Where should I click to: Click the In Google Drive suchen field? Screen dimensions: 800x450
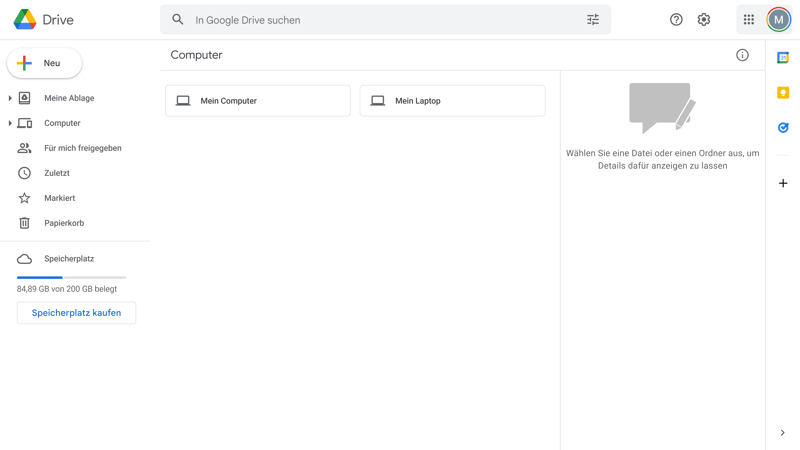tap(380, 20)
